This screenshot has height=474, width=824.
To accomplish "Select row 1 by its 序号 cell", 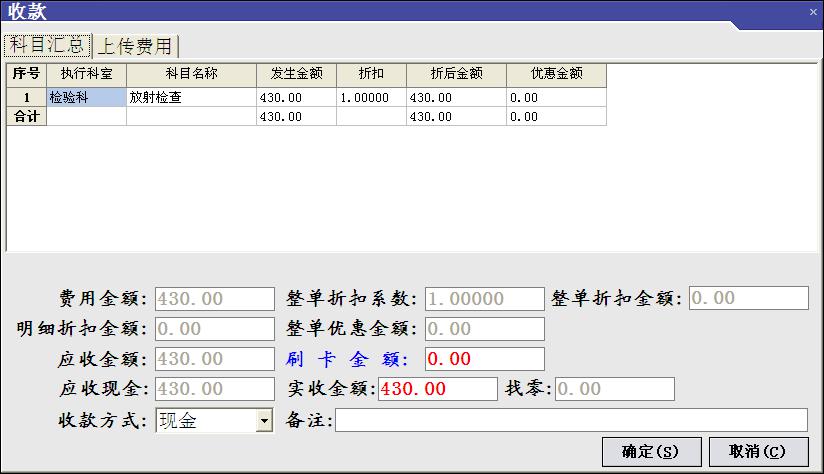I will click(x=26, y=98).
